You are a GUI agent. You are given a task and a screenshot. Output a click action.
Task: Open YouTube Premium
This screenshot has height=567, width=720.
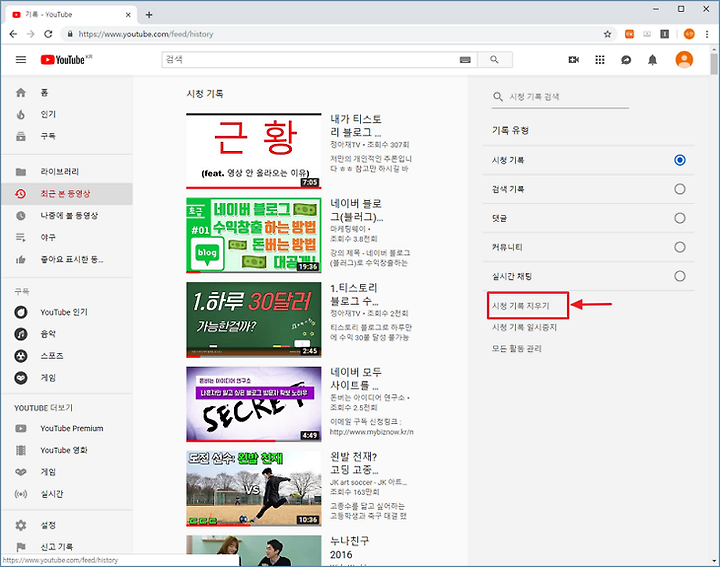pos(67,428)
